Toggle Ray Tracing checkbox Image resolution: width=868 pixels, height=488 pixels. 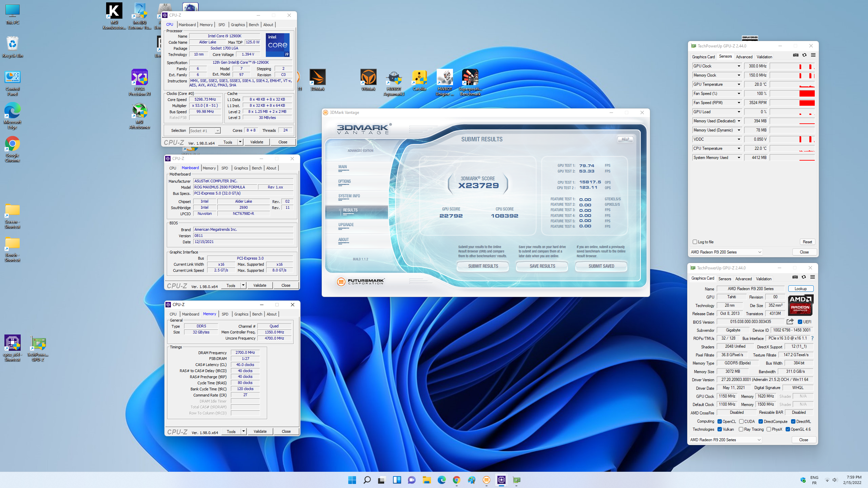[741, 429]
